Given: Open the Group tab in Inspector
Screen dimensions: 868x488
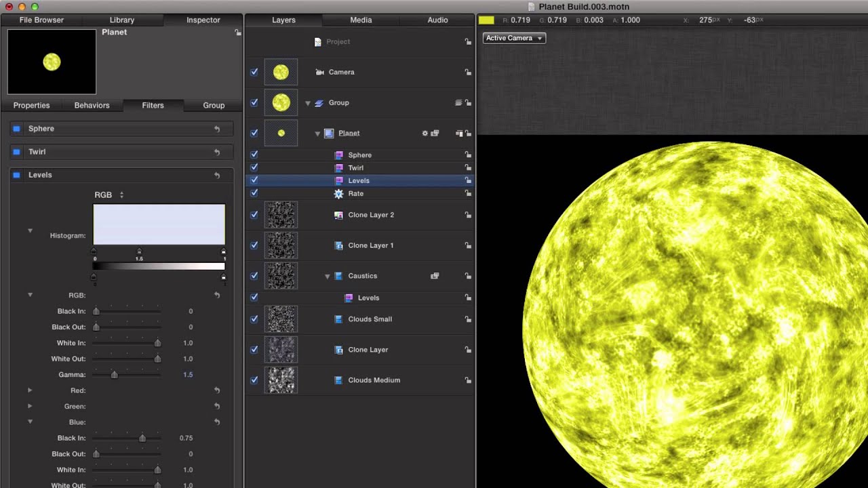Looking at the screenshot, I should pyautogui.click(x=214, y=106).
